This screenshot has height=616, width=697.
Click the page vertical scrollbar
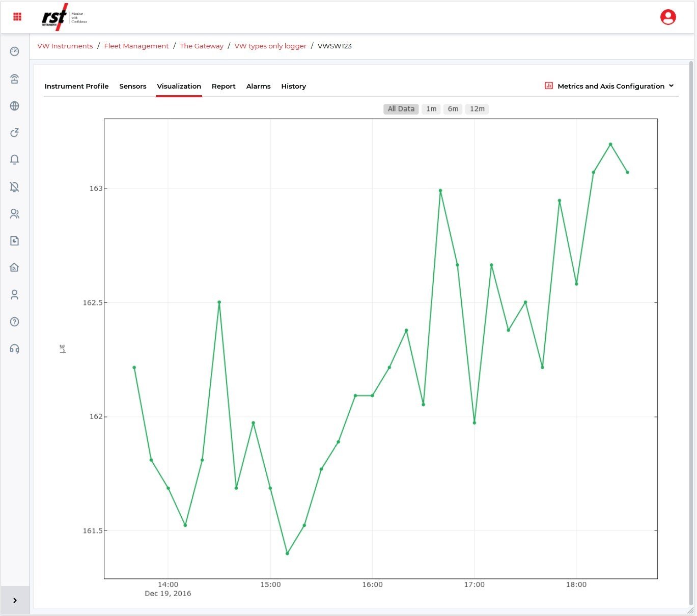tap(691, 333)
